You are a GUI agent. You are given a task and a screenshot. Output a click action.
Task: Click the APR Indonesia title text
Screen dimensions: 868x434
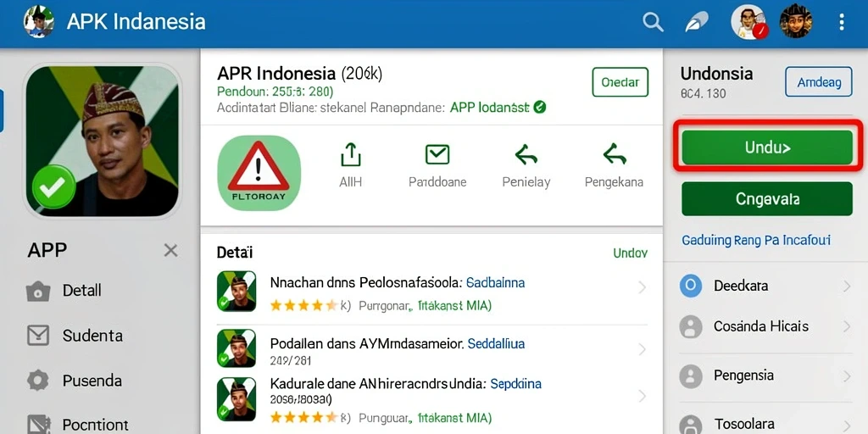click(x=276, y=74)
